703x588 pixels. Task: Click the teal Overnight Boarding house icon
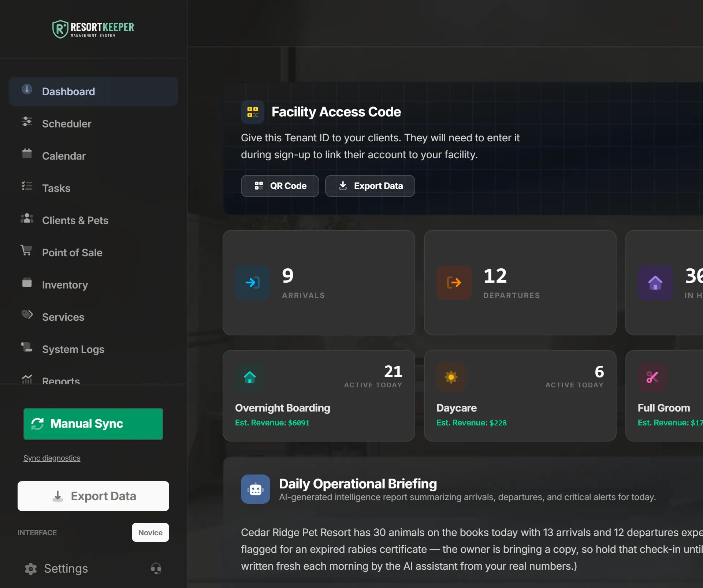[250, 377]
